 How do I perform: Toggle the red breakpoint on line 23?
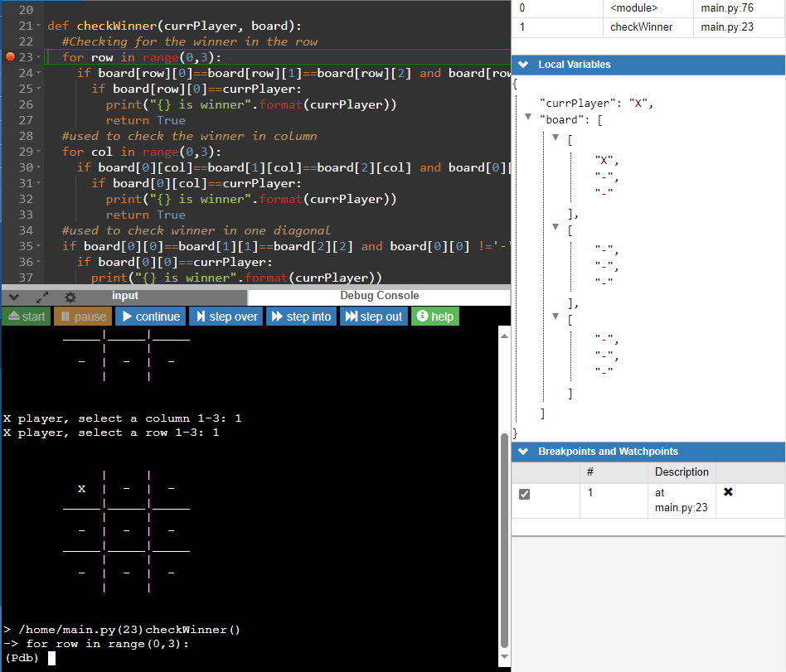tap(8, 57)
